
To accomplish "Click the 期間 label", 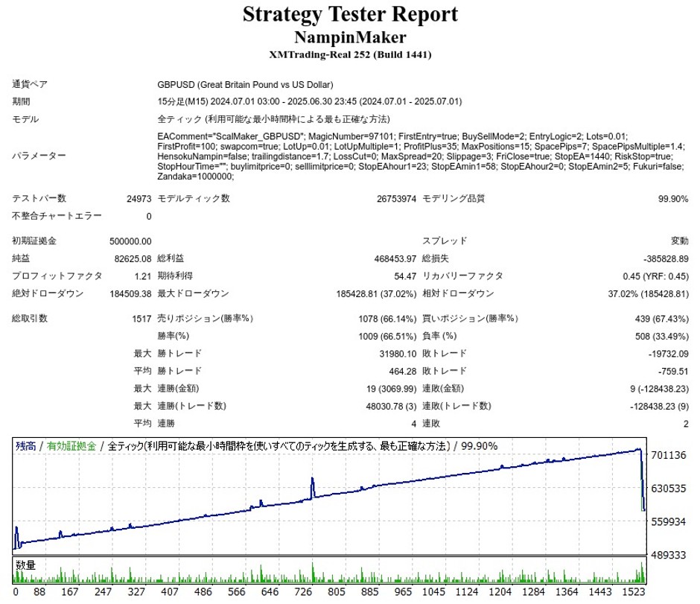I will pos(21,101).
